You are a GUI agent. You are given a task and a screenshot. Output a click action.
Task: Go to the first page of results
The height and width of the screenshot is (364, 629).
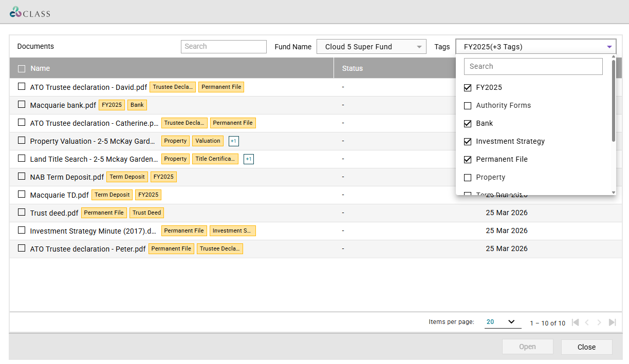[575, 322]
